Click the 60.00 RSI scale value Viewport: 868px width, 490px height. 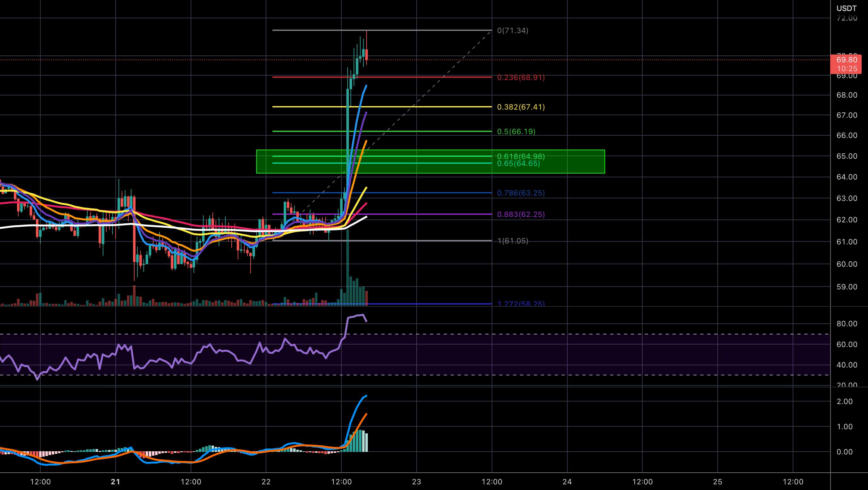pyautogui.click(x=847, y=345)
